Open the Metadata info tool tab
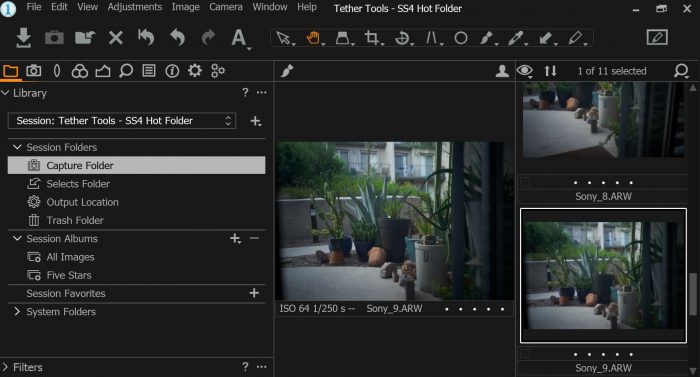The width and height of the screenshot is (700, 377). click(x=172, y=71)
